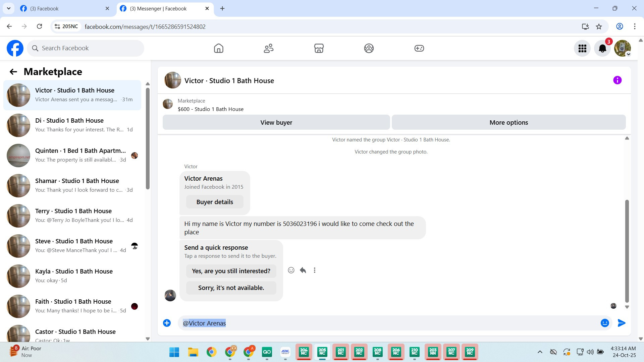Send 'Sorry, it's not available.' response

coord(231,288)
